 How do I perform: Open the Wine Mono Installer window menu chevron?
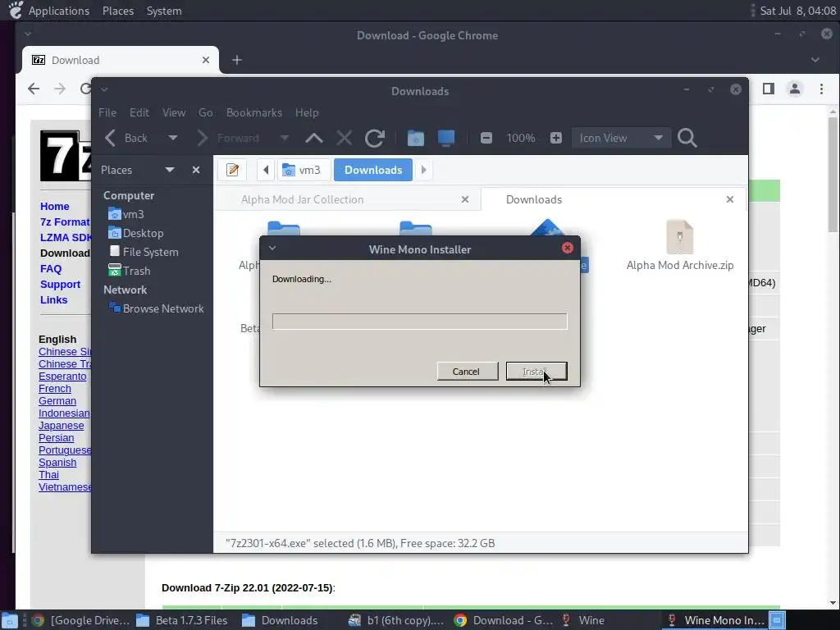pos(272,248)
